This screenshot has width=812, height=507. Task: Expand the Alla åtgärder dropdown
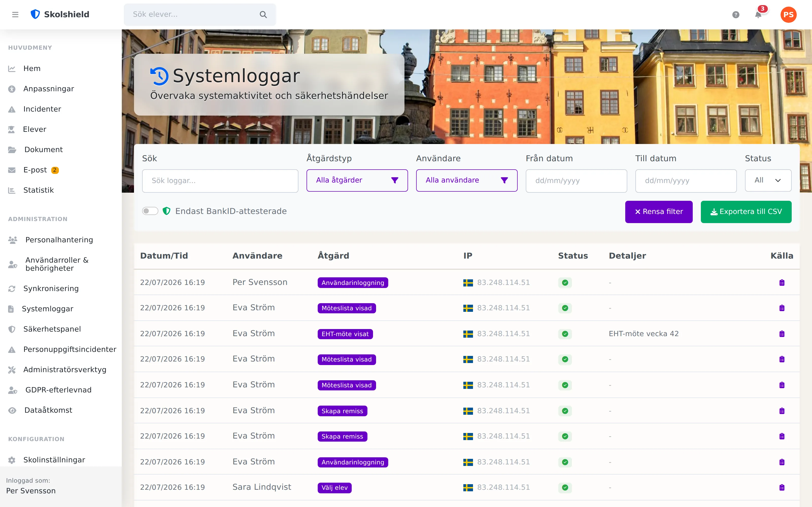pyautogui.click(x=357, y=180)
